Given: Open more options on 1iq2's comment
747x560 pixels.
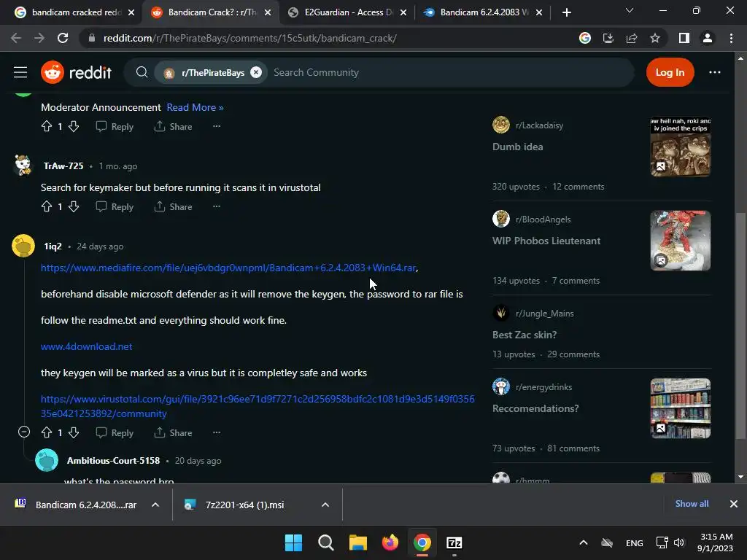Looking at the screenshot, I should pos(216,432).
